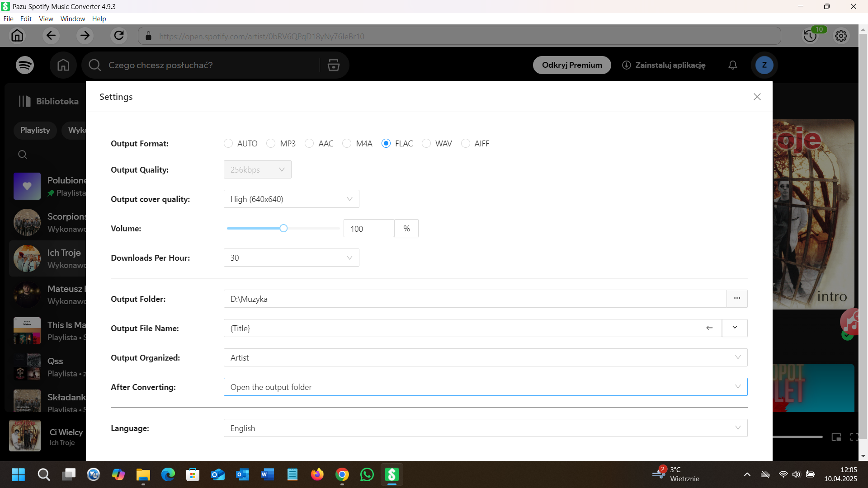This screenshot has height=488, width=868.
Task: Click the volume percentage input field
Action: (x=368, y=228)
